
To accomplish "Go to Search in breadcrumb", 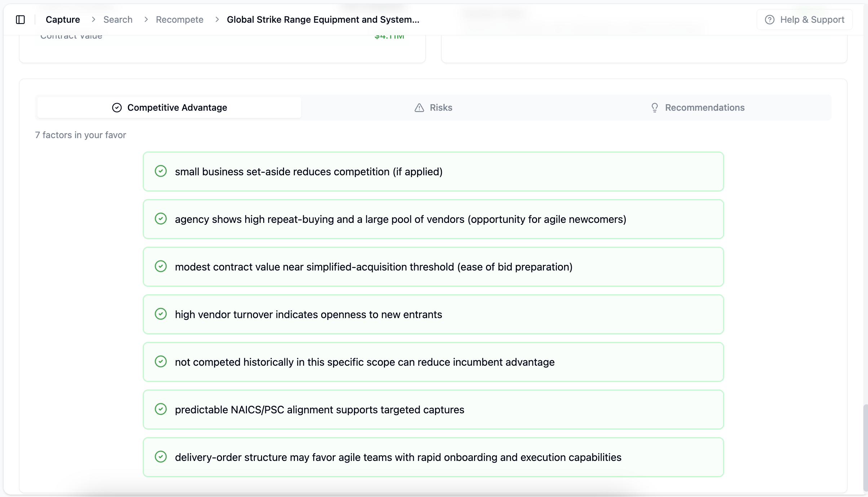I will pos(118,19).
